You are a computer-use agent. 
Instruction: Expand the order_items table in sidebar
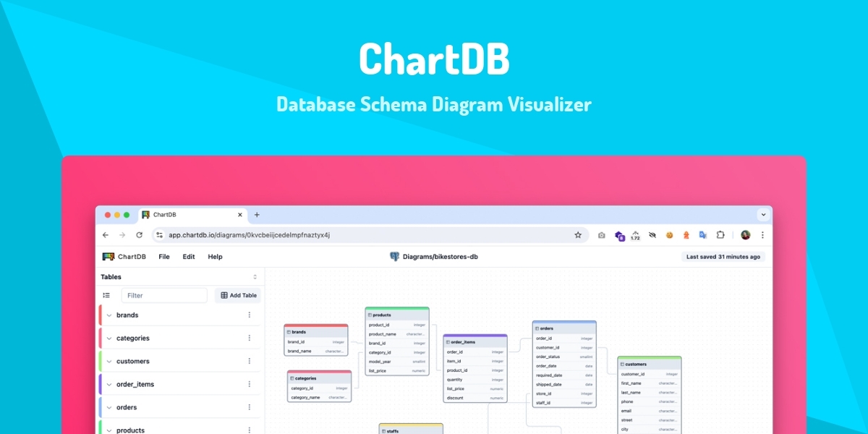coord(109,384)
